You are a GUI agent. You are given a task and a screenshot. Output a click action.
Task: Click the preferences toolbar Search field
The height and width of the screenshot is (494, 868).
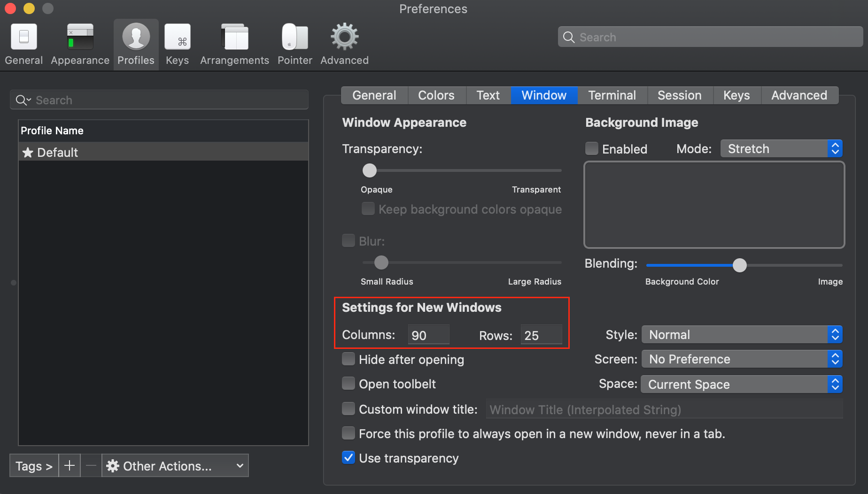click(711, 37)
